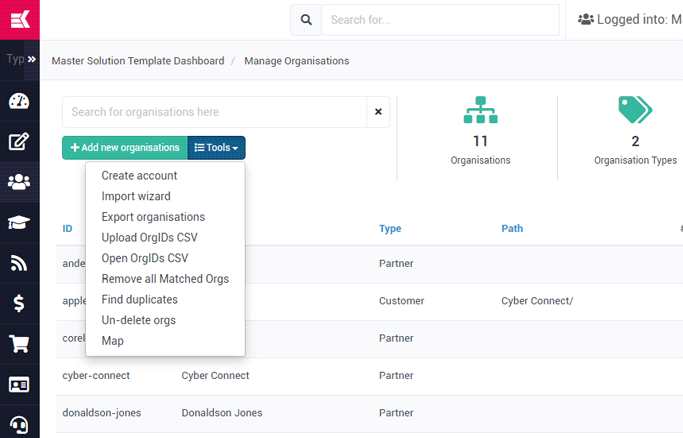Choose Export organisations menu entry
Viewport: 683px width, 438px height.
tap(153, 217)
